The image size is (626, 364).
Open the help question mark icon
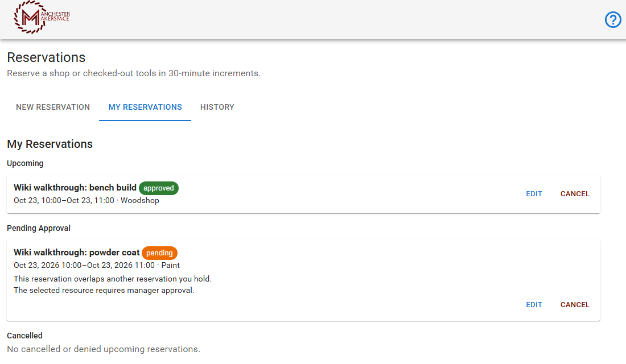[613, 19]
